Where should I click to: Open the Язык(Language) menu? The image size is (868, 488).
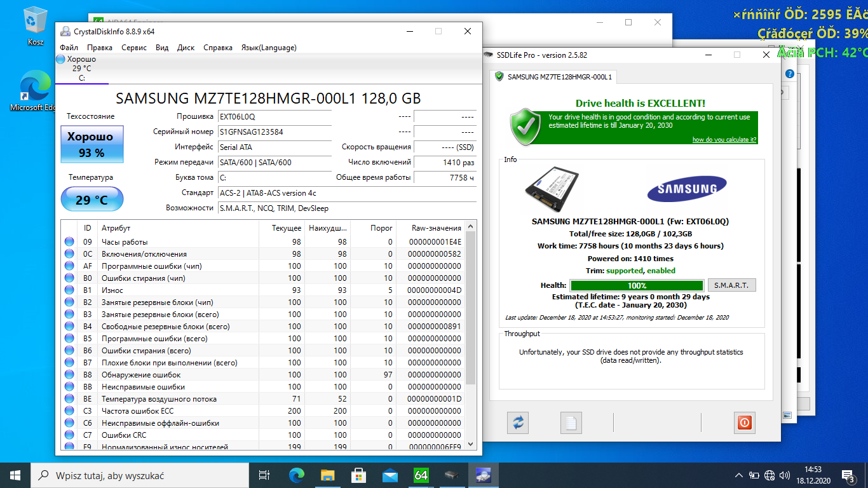pos(269,48)
